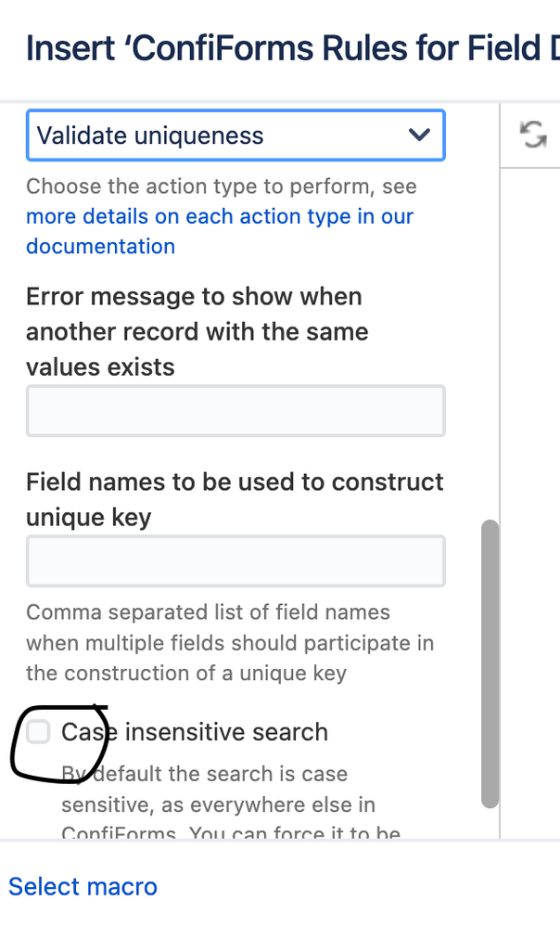Click the 'Case insensitive search' label text
The image size is (560, 926).
pyautogui.click(x=194, y=732)
